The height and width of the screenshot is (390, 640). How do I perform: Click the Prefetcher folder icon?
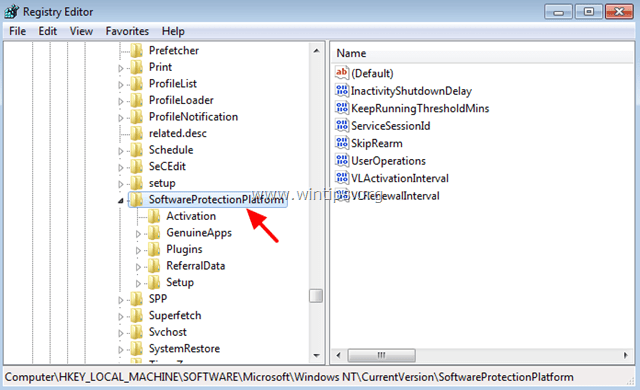coord(137,51)
